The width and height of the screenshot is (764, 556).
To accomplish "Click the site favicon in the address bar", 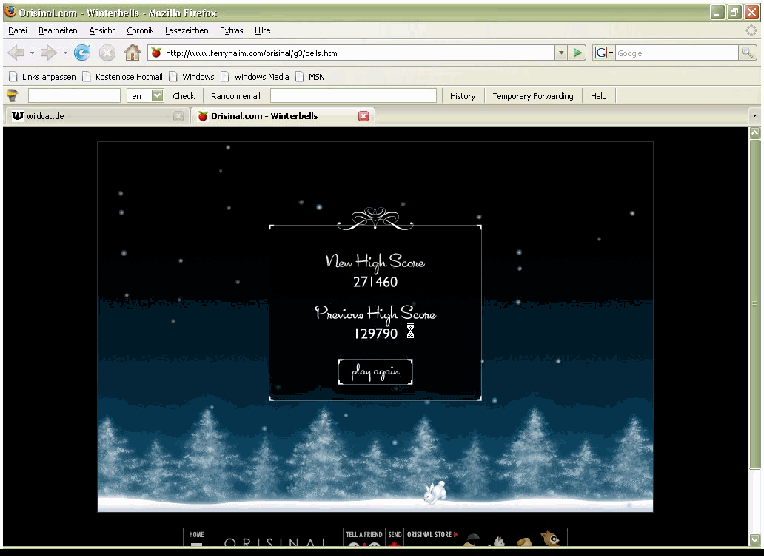I will pos(156,53).
